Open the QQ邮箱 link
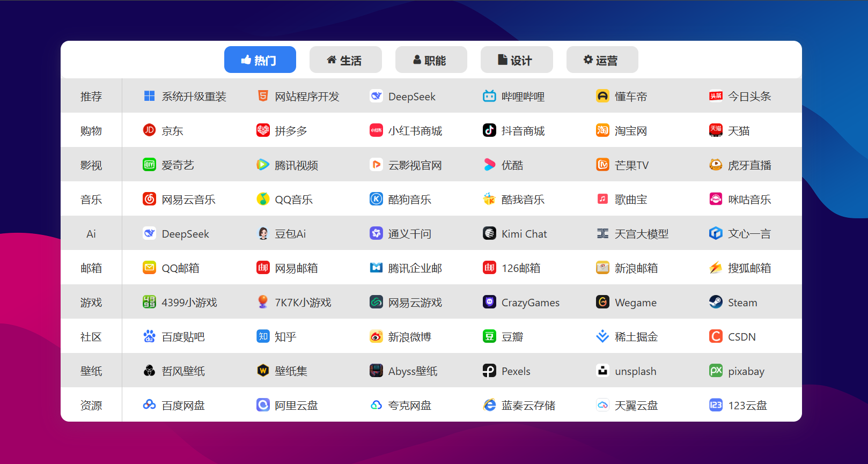The width and height of the screenshot is (868, 464). point(180,268)
